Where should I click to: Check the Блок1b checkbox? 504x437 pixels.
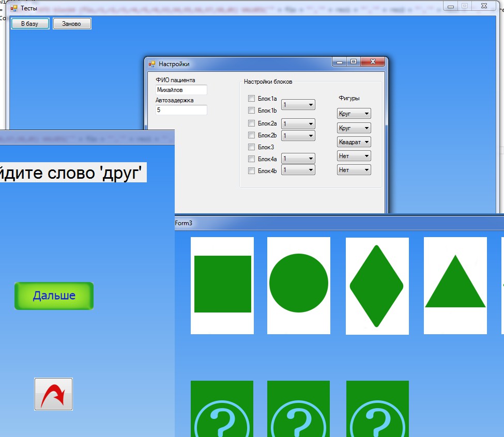tap(251, 111)
